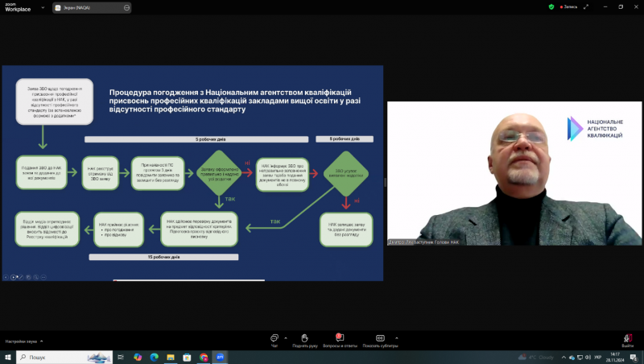The width and height of the screenshot is (644, 364).
Task: Open the Q&A panel
Action: click(339, 340)
